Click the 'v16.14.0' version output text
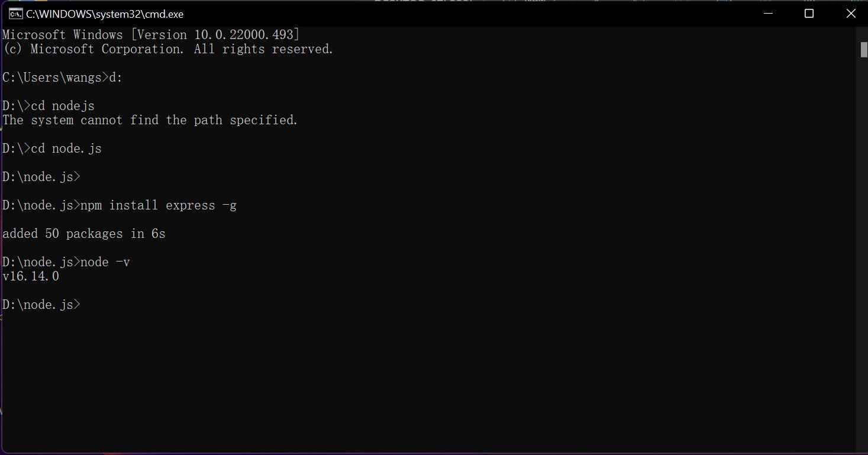Viewport: 868px width, 455px height. 30,276
